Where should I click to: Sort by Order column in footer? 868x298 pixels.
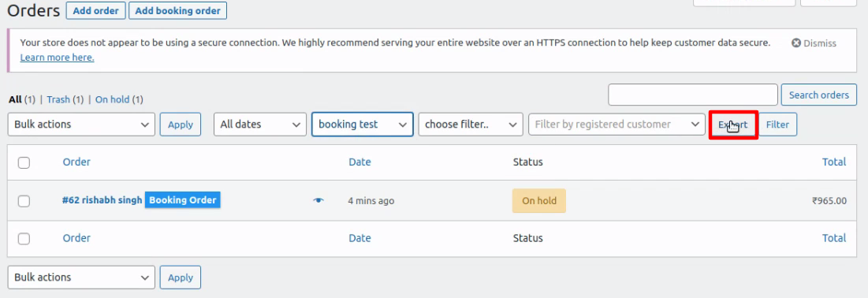pyautogui.click(x=76, y=238)
